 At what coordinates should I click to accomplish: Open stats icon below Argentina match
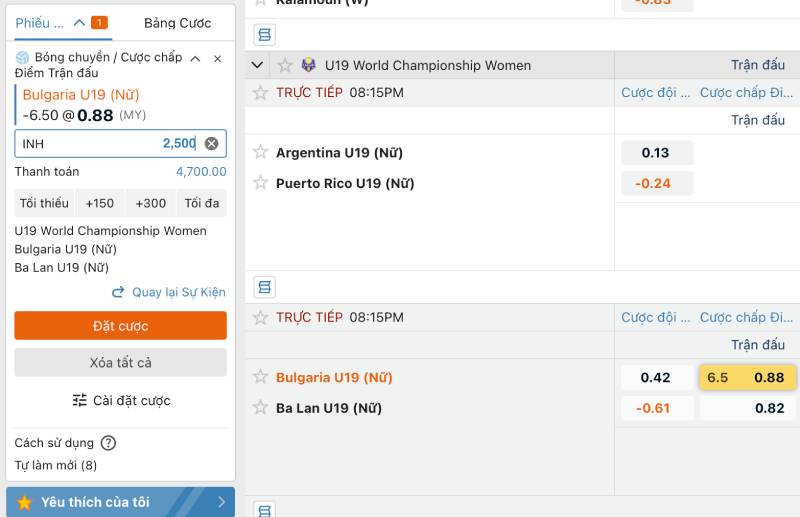click(264, 287)
